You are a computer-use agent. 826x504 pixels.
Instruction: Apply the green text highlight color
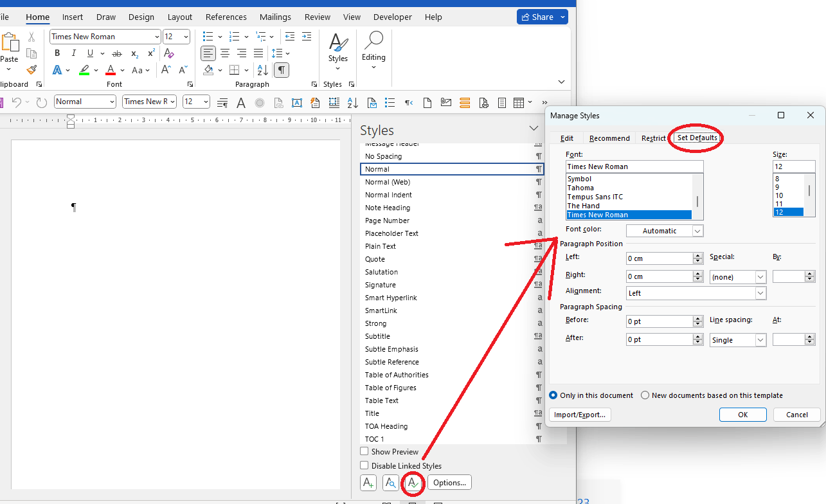point(84,70)
